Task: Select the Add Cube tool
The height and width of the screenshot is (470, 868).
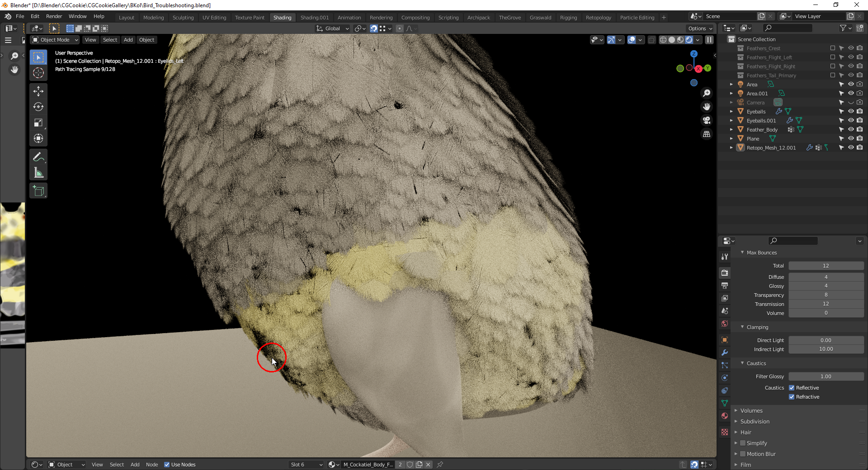Action: pyautogui.click(x=38, y=191)
